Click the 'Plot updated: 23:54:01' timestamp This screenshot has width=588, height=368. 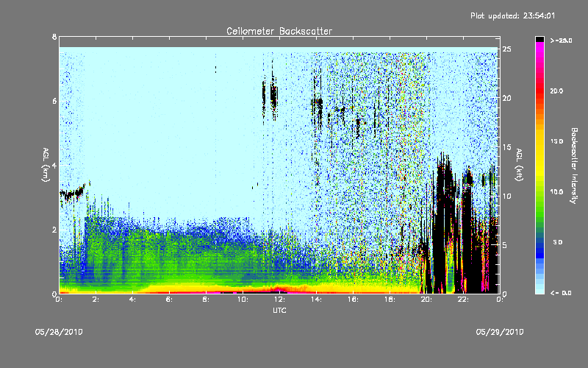coord(512,15)
